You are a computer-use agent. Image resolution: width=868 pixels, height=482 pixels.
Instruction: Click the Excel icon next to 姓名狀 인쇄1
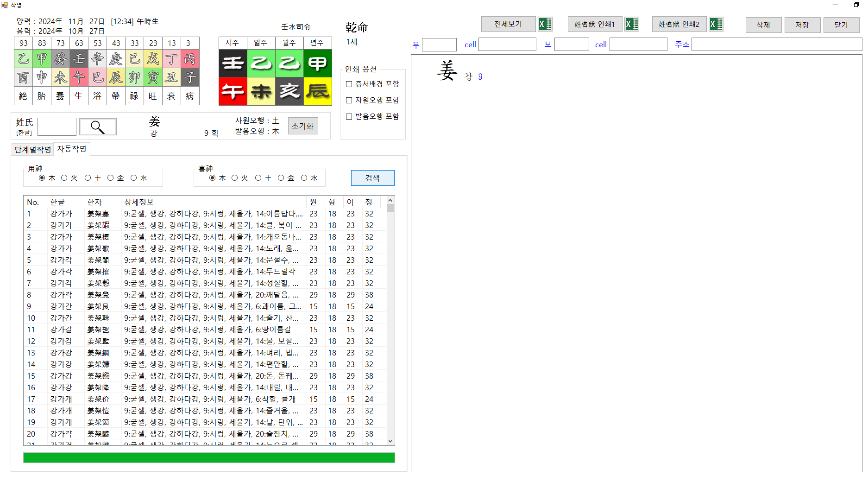[x=632, y=24]
